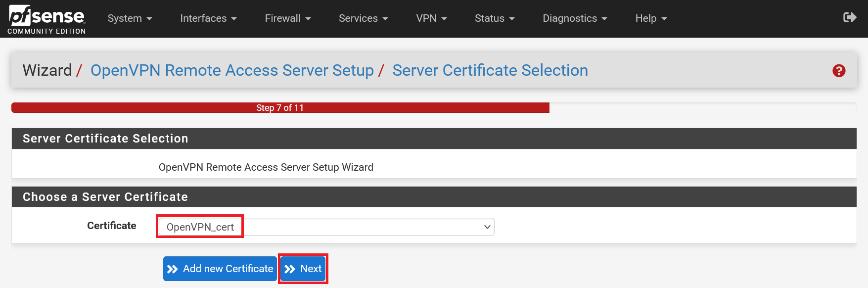This screenshot has width=868, height=288.
Task: Open the System menu
Action: pos(130,18)
